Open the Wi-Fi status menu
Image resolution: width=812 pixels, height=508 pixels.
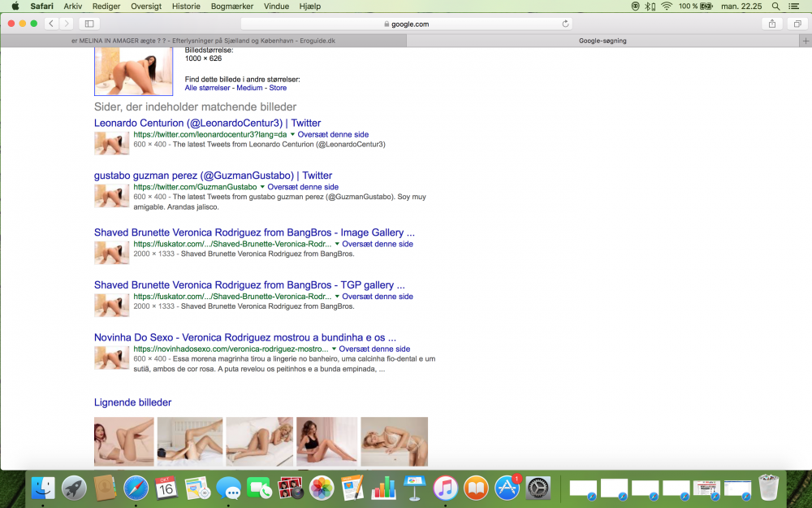click(x=667, y=7)
